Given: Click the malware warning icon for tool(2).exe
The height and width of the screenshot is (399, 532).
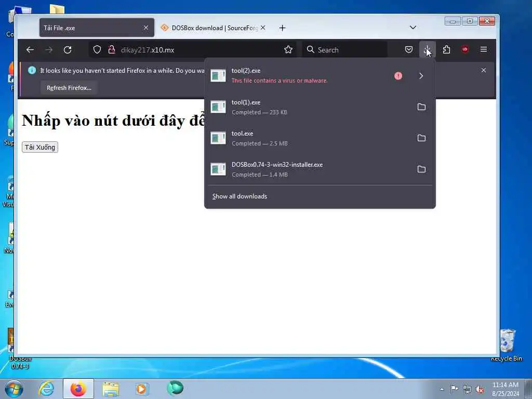Looking at the screenshot, I should tap(398, 76).
